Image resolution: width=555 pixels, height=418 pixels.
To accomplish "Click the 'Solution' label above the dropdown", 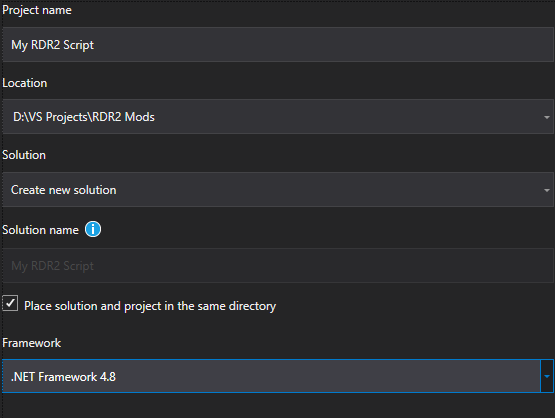I will [24, 155].
